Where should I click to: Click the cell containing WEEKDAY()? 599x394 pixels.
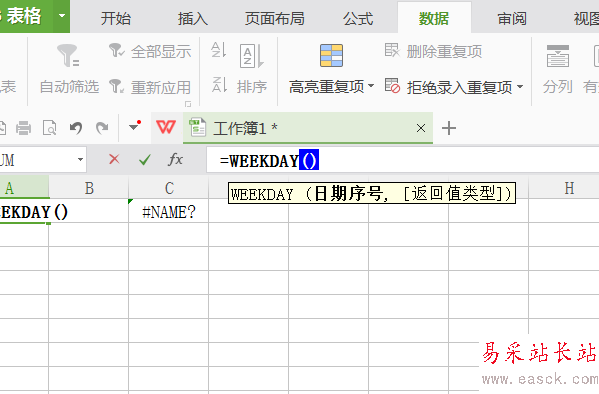(24, 211)
